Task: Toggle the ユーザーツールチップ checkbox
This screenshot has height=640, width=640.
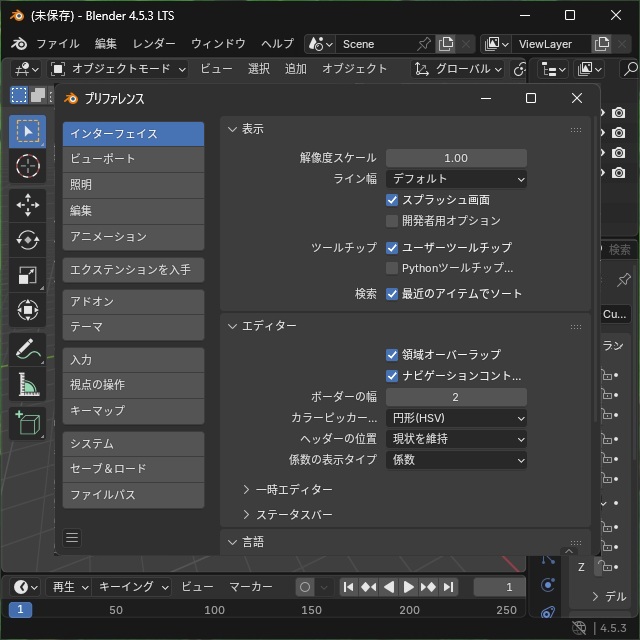Action: pyautogui.click(x=392, y=247)
